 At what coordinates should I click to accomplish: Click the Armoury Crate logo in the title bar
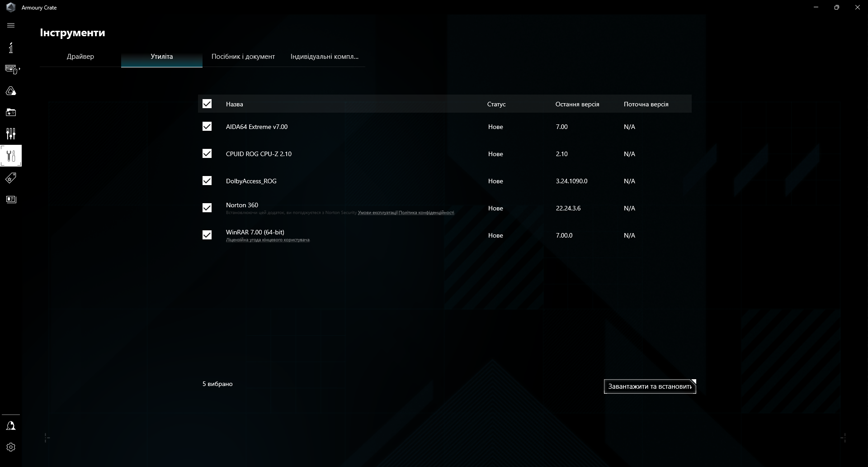click(11, 7)
